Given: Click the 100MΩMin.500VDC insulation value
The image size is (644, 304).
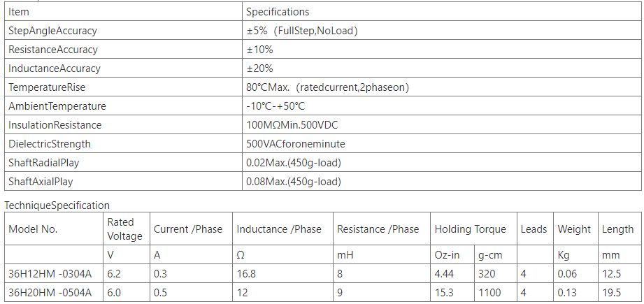Looking at the screenshot, I should pyautogui.click(x=292, y=125).
